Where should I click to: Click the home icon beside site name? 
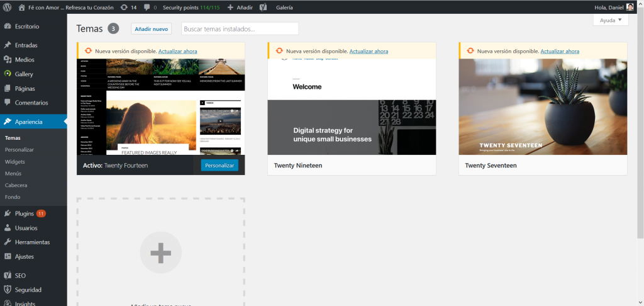click(22, 7)
